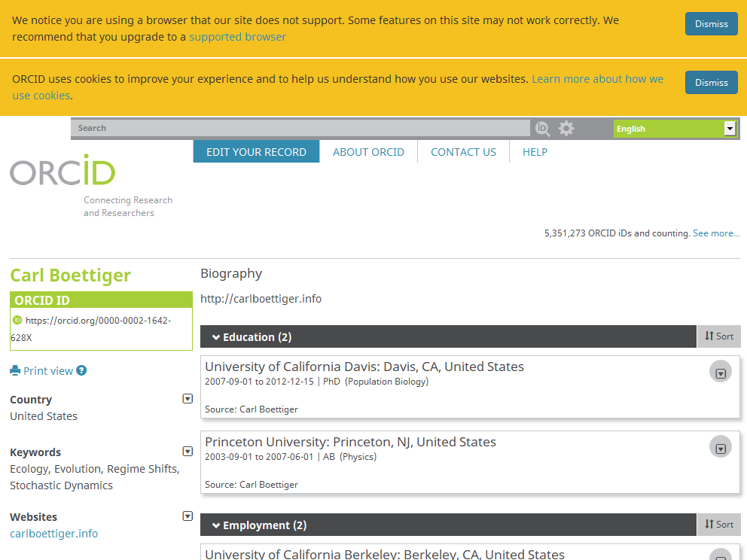Switch to the ABOUT ORCID tab
The image size is (747, 560).
click(368, 151)
